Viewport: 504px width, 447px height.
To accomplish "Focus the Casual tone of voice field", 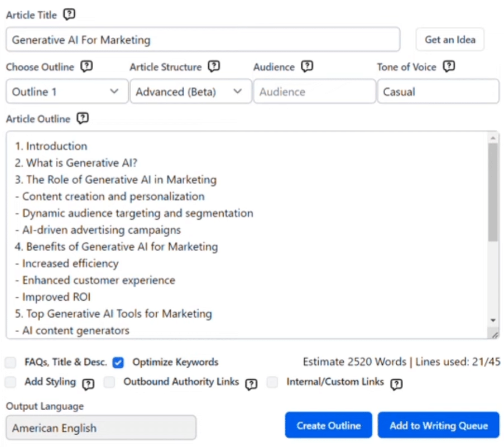I will (438, 92).
